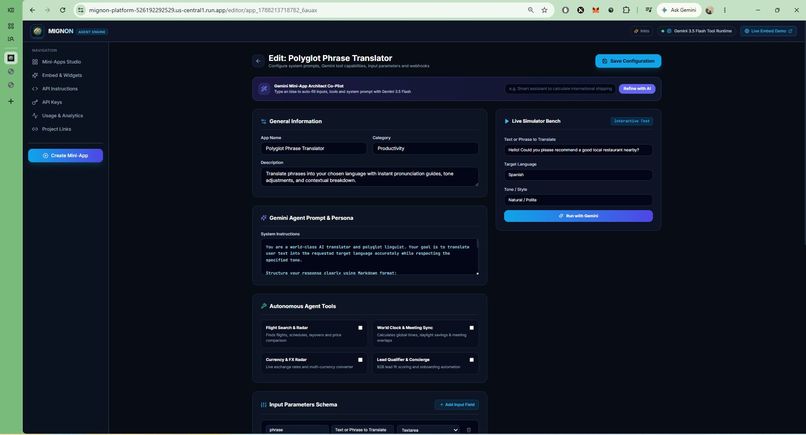This screenshot has height=435, width=806.
Task: Click the plus icon in green side strip
Action: pos(11,101)
